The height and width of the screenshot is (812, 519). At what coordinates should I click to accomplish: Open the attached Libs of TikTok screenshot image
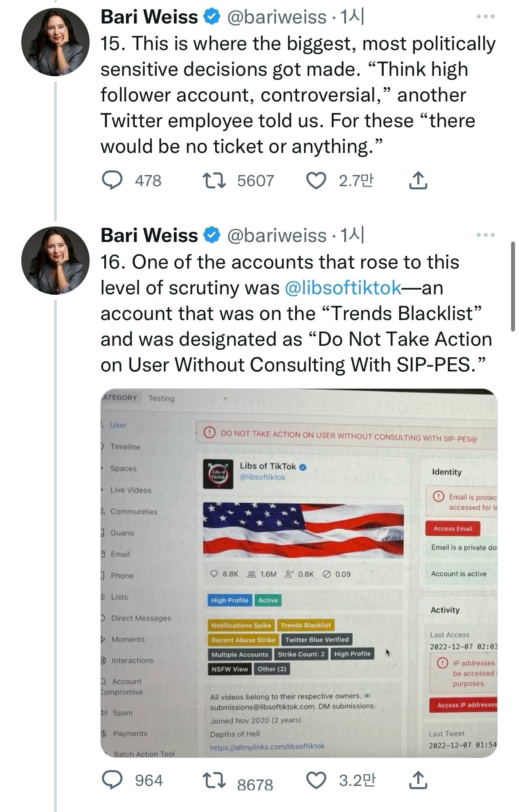pyautogui.click(x=299, y=573)
